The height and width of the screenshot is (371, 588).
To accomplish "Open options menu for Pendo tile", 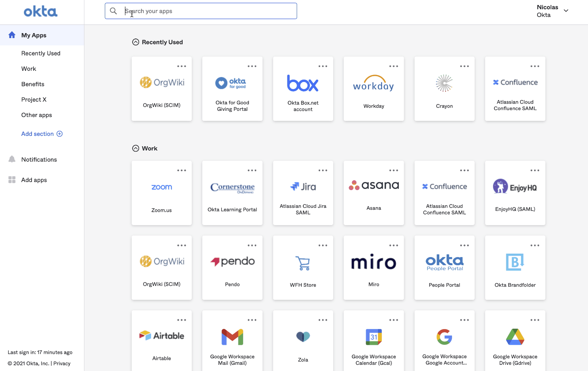I will click(x=252, y=245).
